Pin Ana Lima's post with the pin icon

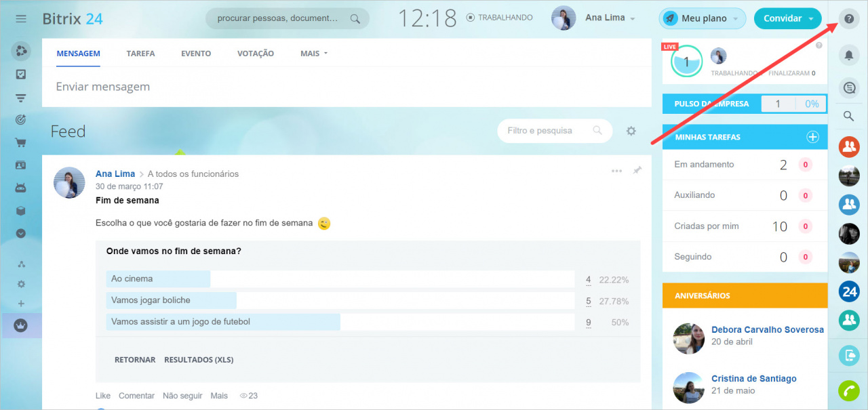click(637, 171)
